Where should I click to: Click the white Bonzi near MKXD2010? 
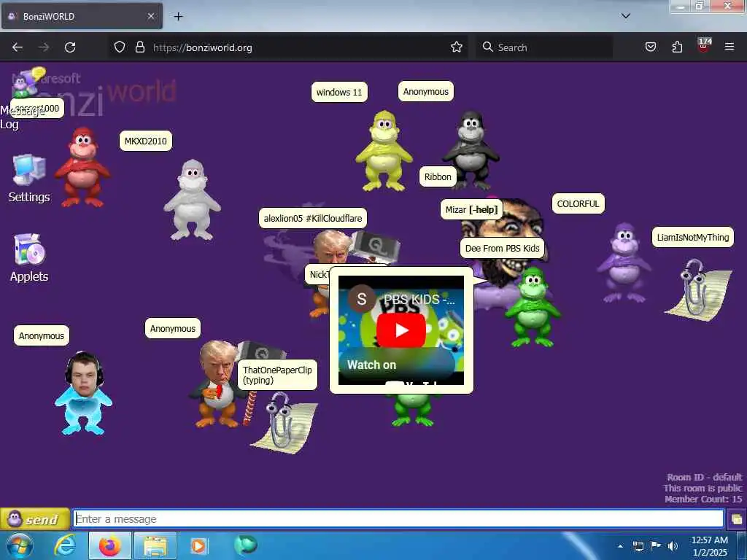click(192, 200)
